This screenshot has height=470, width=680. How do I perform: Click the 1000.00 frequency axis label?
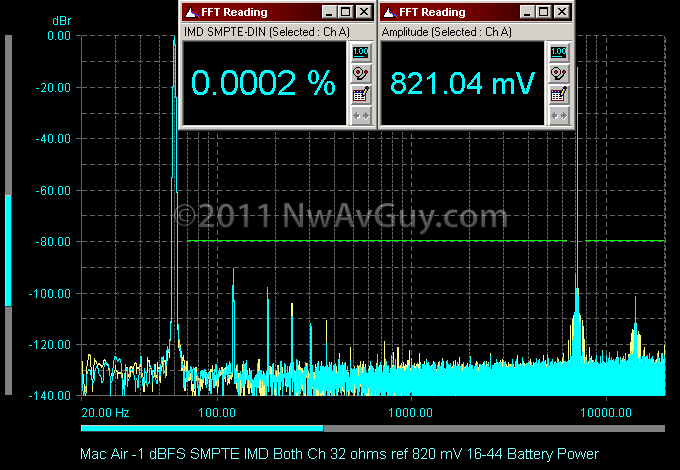[x=410, y=412]
